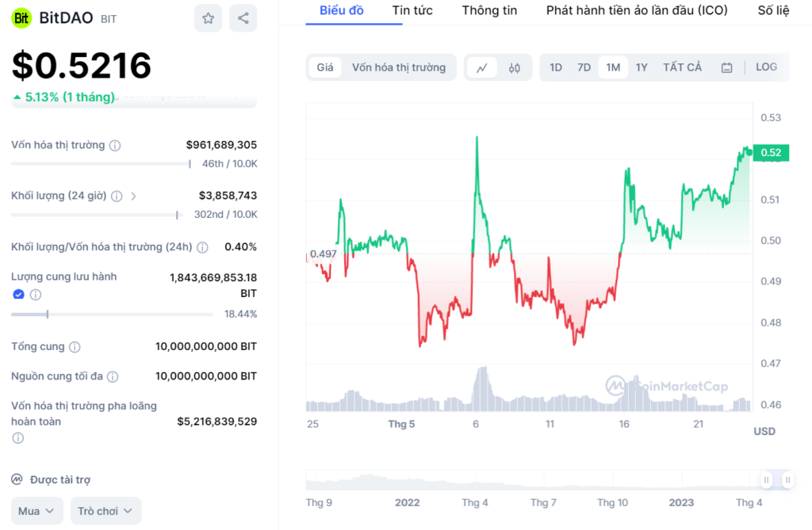
Task: Open the calendar date range picker
Action: (726, 68)
